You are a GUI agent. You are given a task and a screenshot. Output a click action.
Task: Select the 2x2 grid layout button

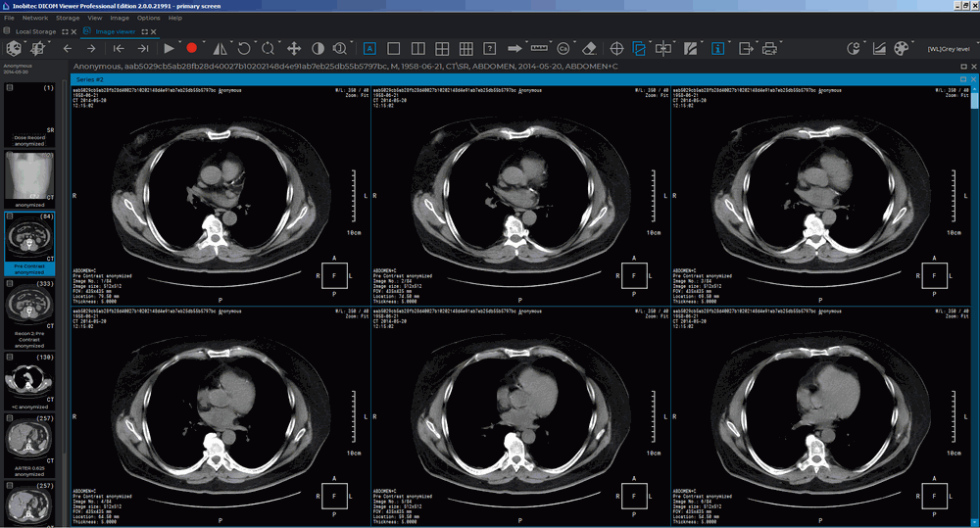(441, 48)
